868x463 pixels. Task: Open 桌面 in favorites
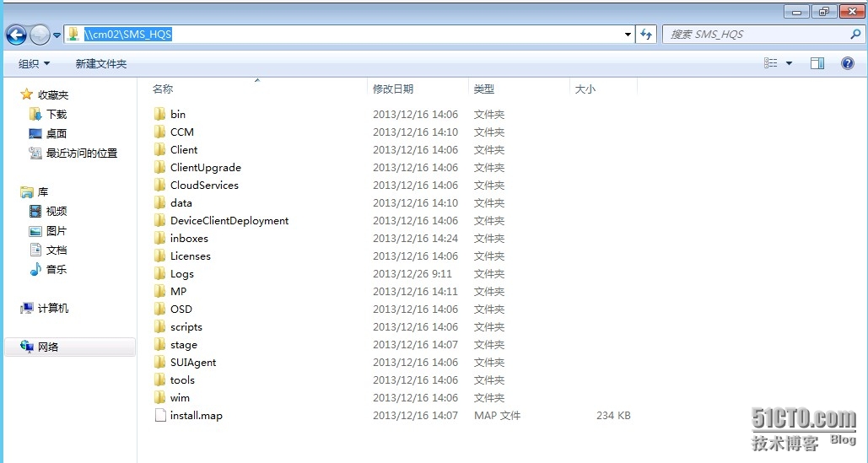pos(56,134)
